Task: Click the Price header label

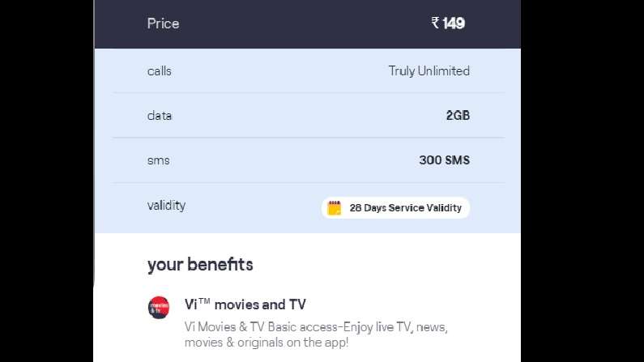Action: (163, 23)
